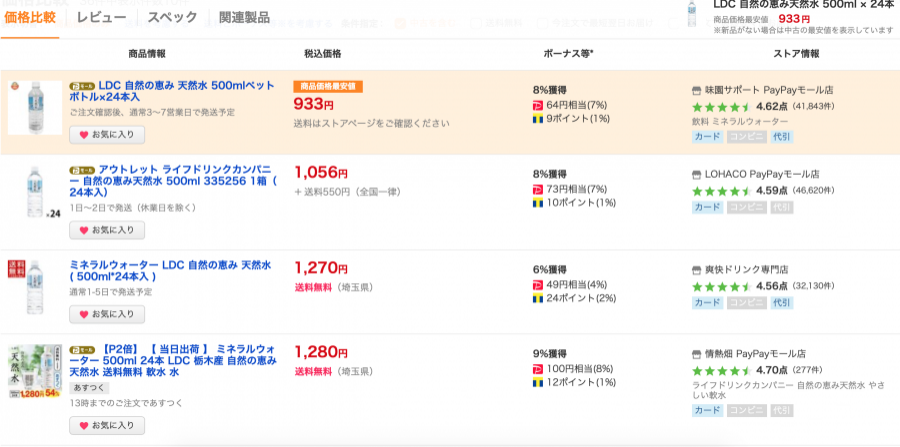Click 飲料 ミネラルウォーター category text
900x447 pixels.
click(740, 122)
